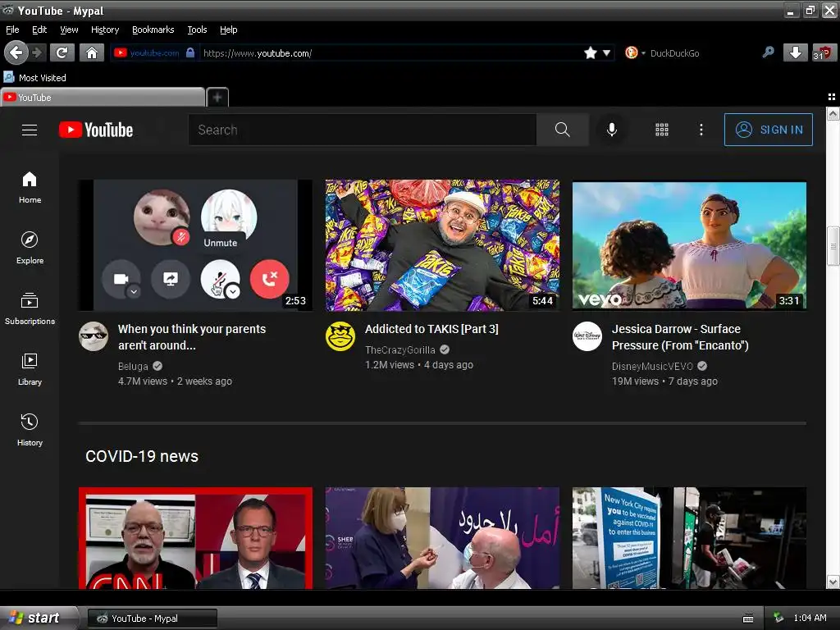Play the CNN COVID news thumbnail
Image resolution: width=840 pixels, height=630 pixels.
(195, 538)
